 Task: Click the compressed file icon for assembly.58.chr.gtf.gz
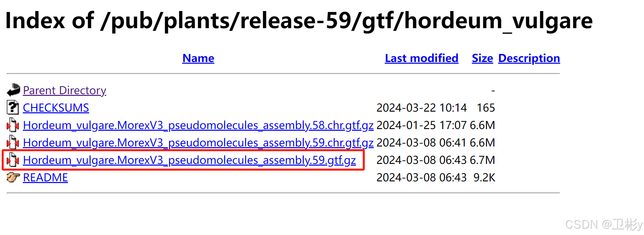[12, 125]
